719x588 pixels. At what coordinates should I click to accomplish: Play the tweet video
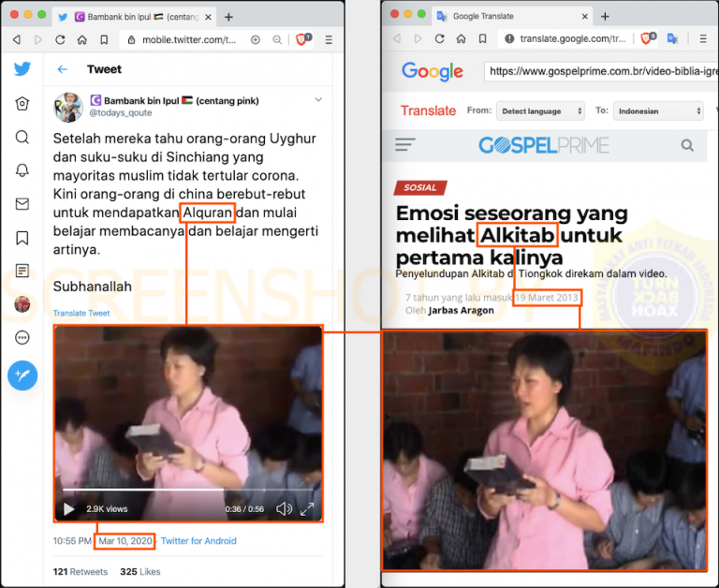[68, 508]
